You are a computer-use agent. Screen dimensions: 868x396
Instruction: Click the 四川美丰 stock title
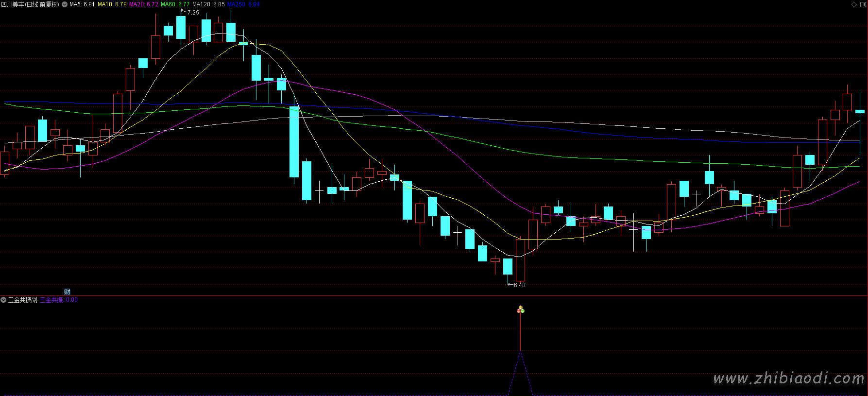point(30,4)
